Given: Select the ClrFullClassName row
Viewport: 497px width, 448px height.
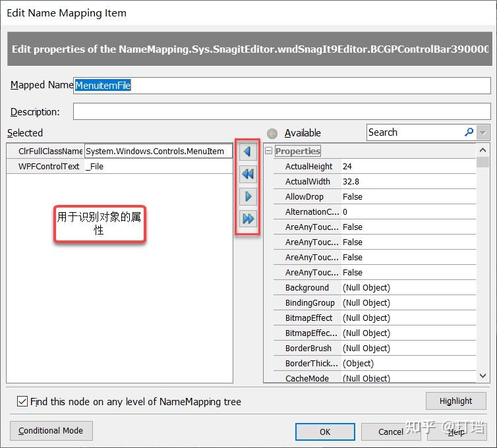Looking at the screenshot, I should tap(119, 151).
